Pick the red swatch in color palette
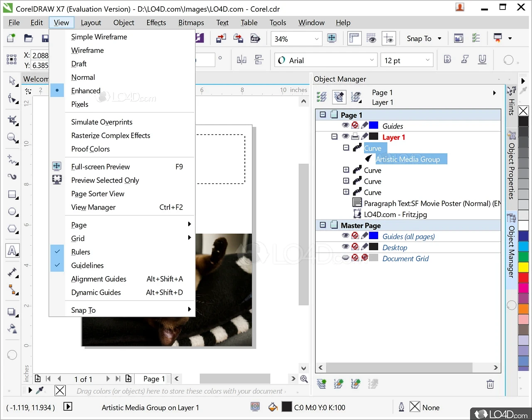The width and height of the screenshot is (532, 420). click(x=523, y=277)
